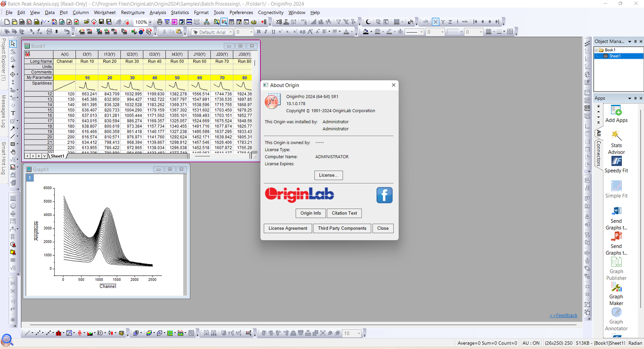Click the Scatter plot icon in bottom toolbar
Screen dimensions: 644x349
pyautogui.click(x=38, y=333)
